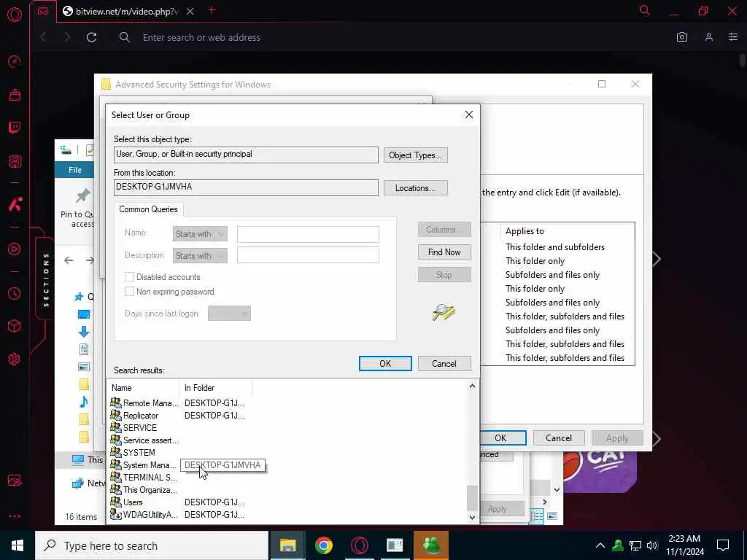747x560 pixels.
Task: Click Apply in Advanced Security Settings window
Action: point(617,437)
